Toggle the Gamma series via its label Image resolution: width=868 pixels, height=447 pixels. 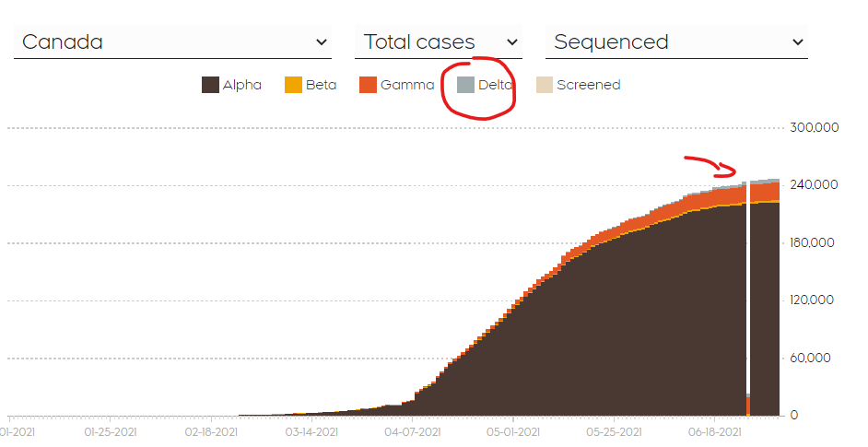(407, 85)
